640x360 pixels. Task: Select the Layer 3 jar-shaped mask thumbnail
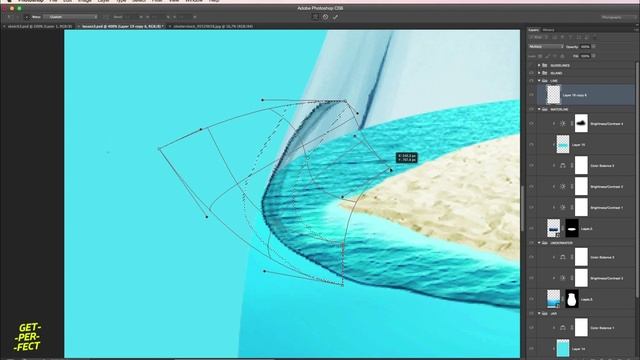tap(572, 299)
